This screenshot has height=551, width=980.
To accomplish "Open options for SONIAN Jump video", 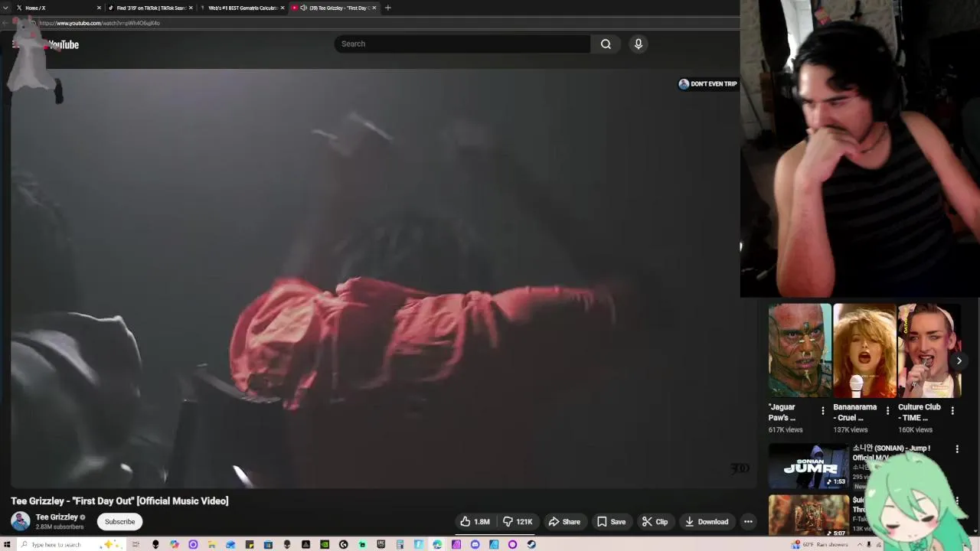I will [x=957, y=449].
